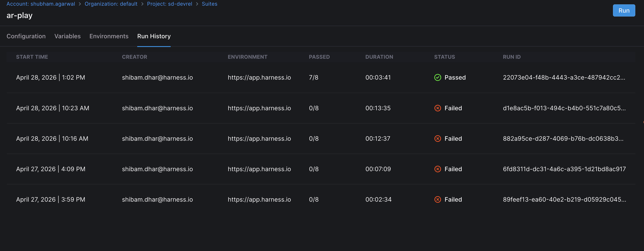Click the DURATION column header
Screen dimensions: 644x251
click(x=379, y=57)
